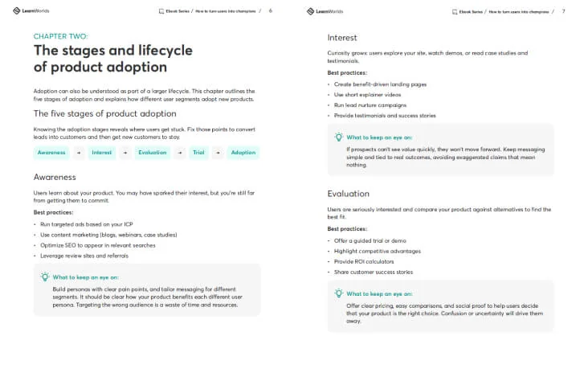Image resolution: width=588 pixels, height=381 pixels.
Task: Click the Evaluation section heading on page 7
Action: 349,194
